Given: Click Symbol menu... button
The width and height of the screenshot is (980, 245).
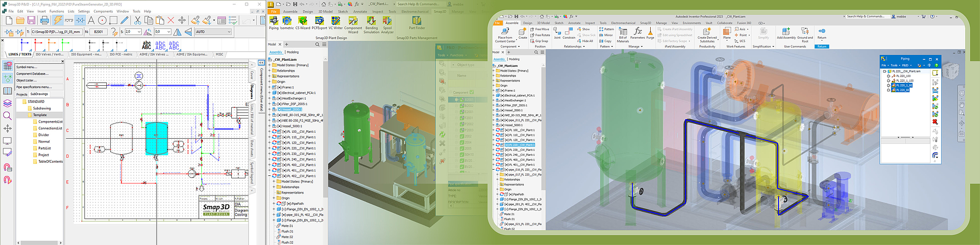Looking at the screenshot, I should click(39, 67).
